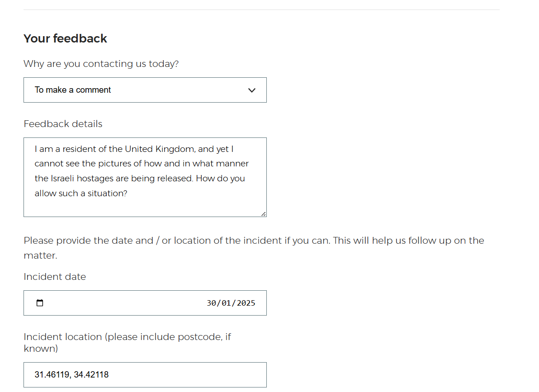Image resolution: width=539 pixels, height=392 pixels.
Task: Select the year "2025" in the Incident date
Action: click(246, 303)
